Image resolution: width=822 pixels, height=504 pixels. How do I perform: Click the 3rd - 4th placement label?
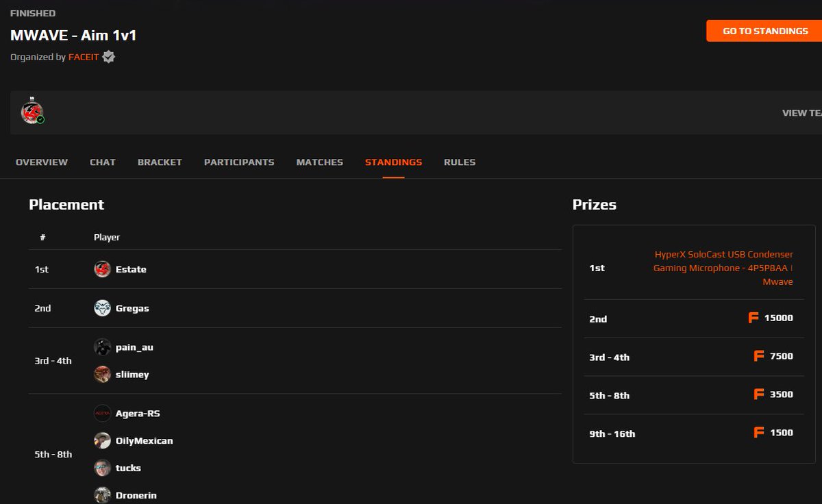click(x=53, y=361)
